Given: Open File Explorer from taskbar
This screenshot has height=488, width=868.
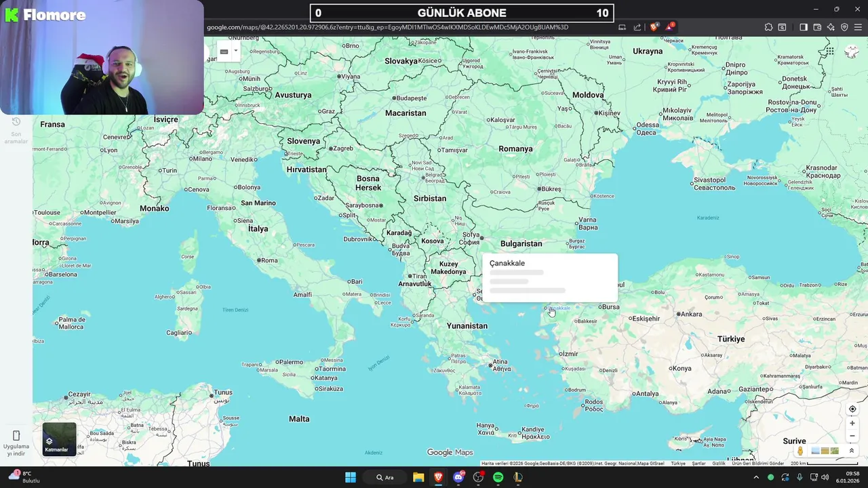Looking at the screenshot, I should tap(418, 477).
